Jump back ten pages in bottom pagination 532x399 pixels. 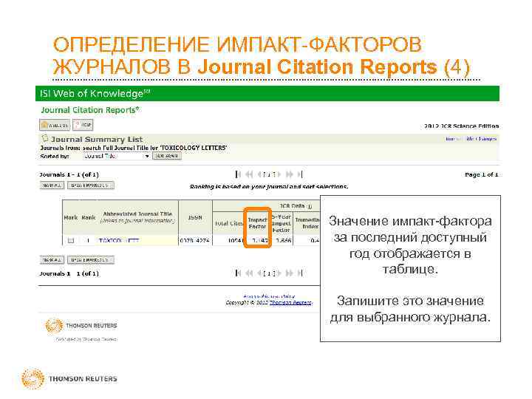pos(250,273)
